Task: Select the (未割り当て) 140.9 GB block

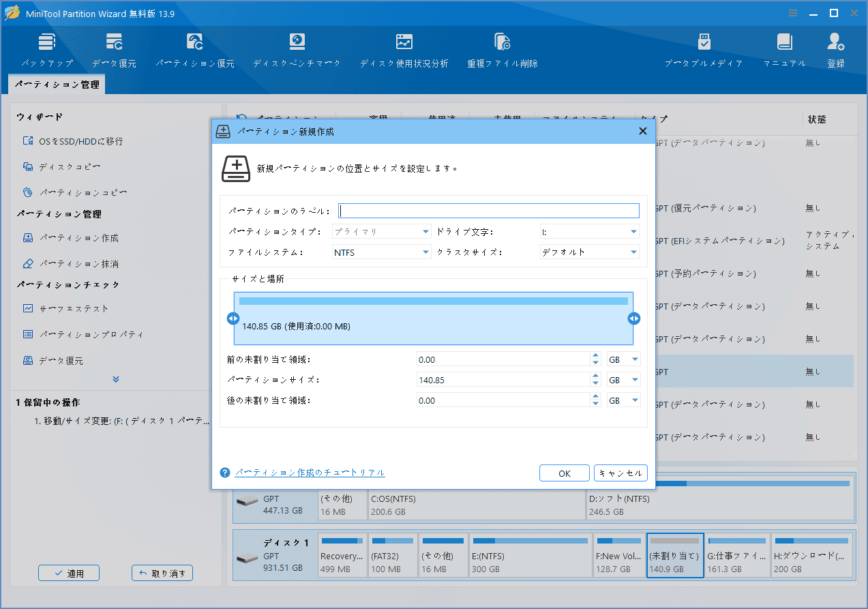Action: coord(675,556)
